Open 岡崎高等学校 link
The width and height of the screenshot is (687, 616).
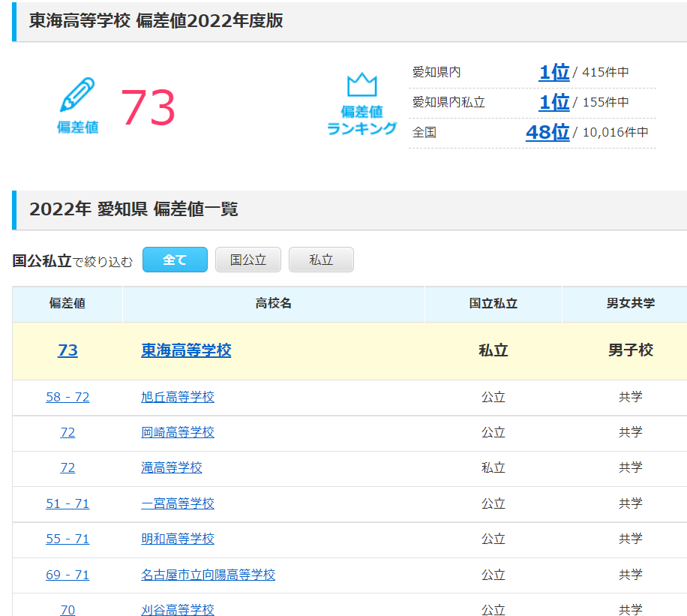[x=178, y=432]
